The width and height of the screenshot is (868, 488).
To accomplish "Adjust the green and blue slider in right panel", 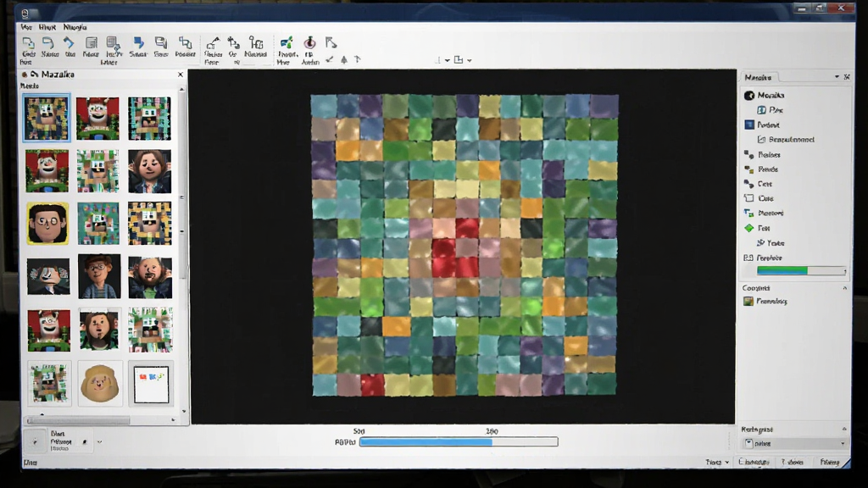I will pos(801,270).
